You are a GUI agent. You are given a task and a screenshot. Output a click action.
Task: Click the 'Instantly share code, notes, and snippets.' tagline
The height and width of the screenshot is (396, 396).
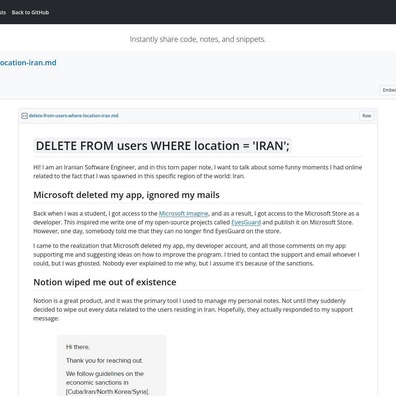click(x=198, y=39)
